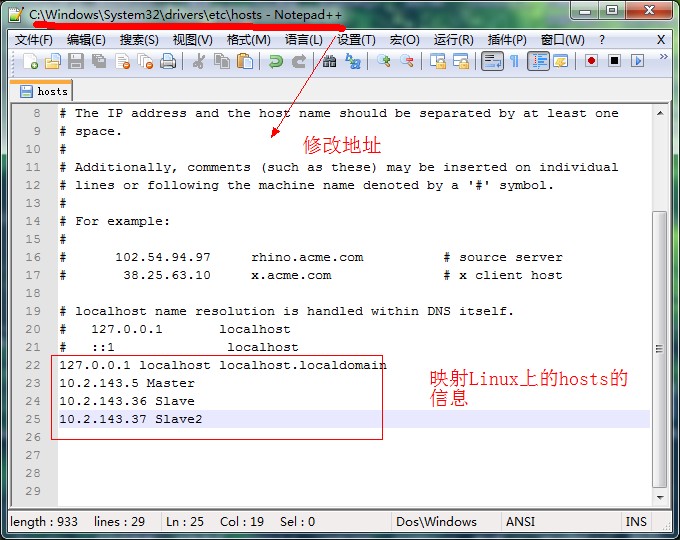Open the 搜索(S) menu
The width and height of the screenshot is (680, 540).
139,40
